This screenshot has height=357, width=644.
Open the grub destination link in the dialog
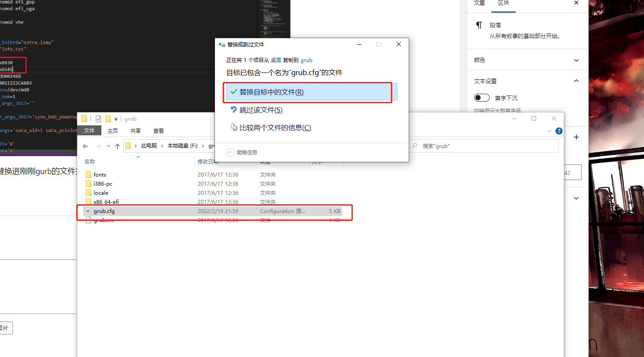[x=306, y=60]
